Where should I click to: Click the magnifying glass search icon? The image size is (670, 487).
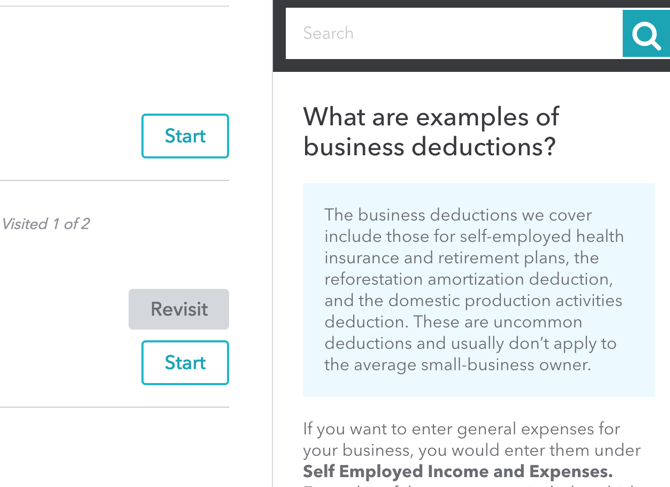646,35
